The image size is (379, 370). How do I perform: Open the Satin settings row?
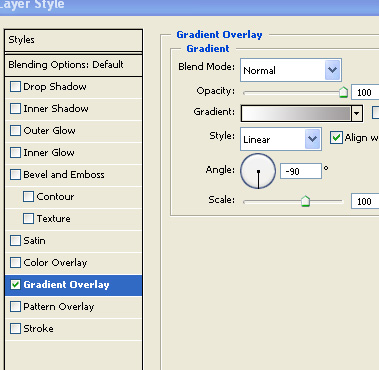coord(74,241)
